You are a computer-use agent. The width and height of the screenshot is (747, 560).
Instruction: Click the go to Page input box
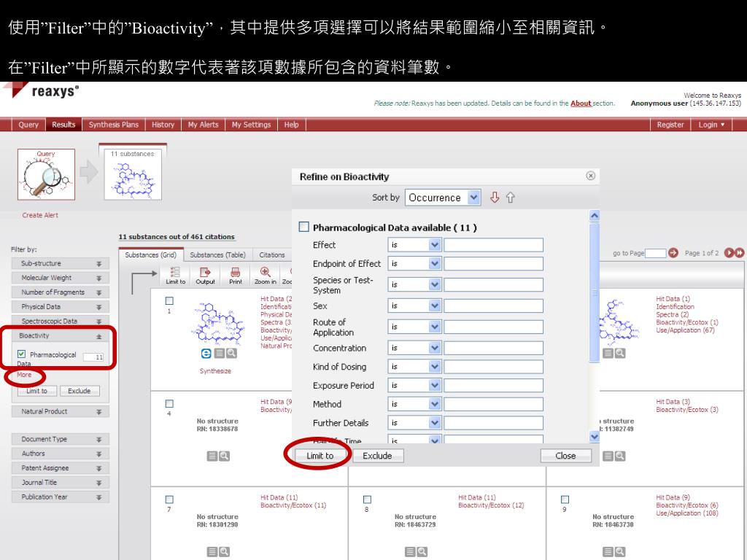pos(656,253)
